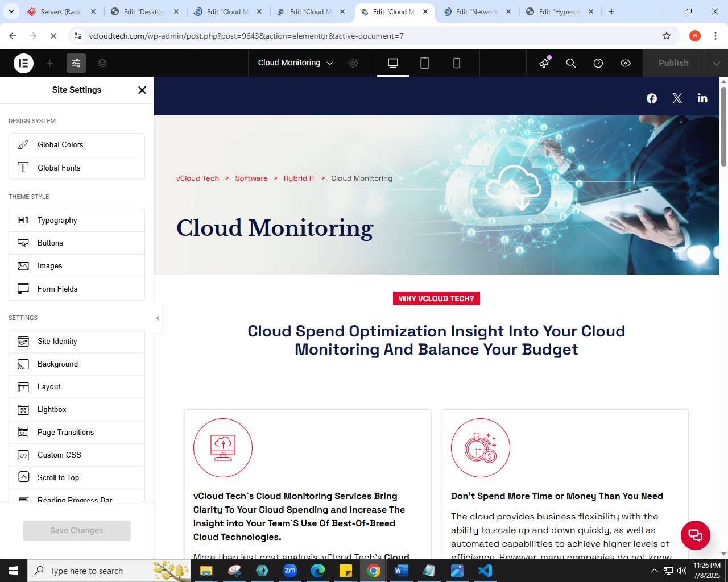Switch to Edit "Hyperco tab
This screenshot has height=582, width=728.
(560, 11)
